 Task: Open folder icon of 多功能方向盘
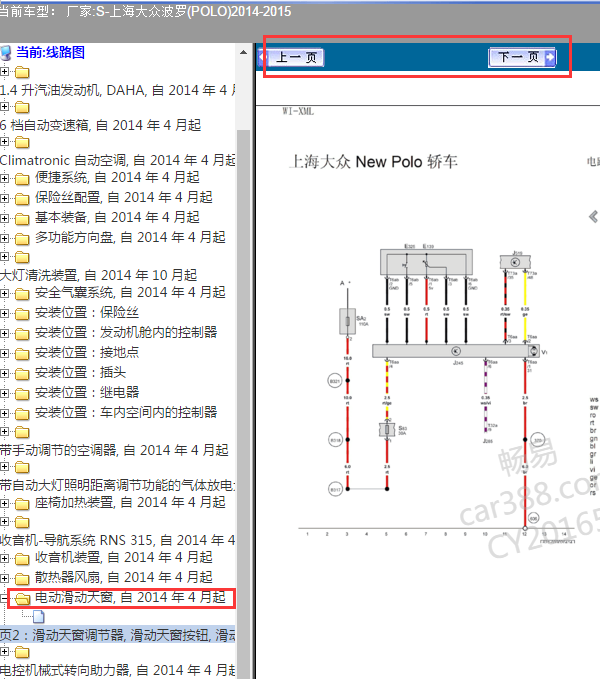point(22,238)
